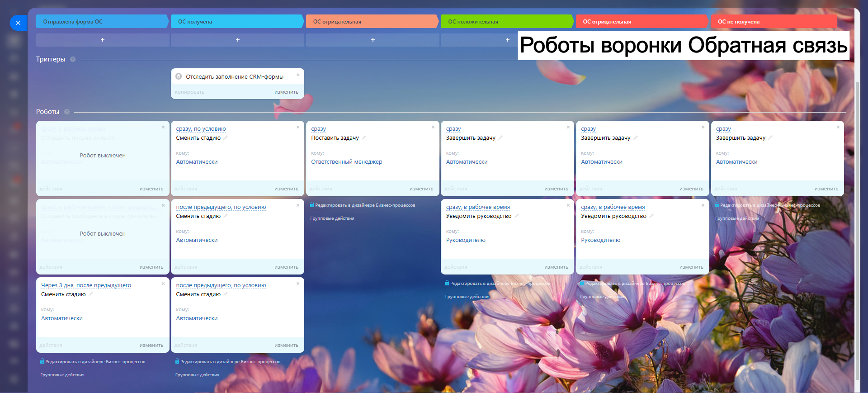Click изменить on the disabled Отправить письмо клиенту robot

pos(151,189)
